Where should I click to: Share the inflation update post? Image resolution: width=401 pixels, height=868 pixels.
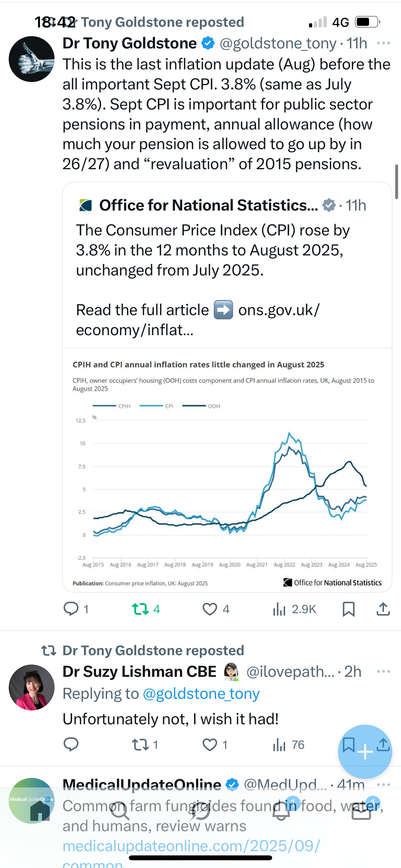coord(383,609)
